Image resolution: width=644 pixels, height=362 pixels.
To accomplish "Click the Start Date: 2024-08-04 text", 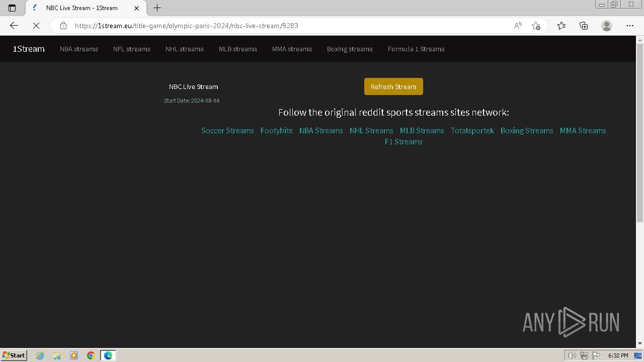I will pyautogui.click(x=192, y=101).
